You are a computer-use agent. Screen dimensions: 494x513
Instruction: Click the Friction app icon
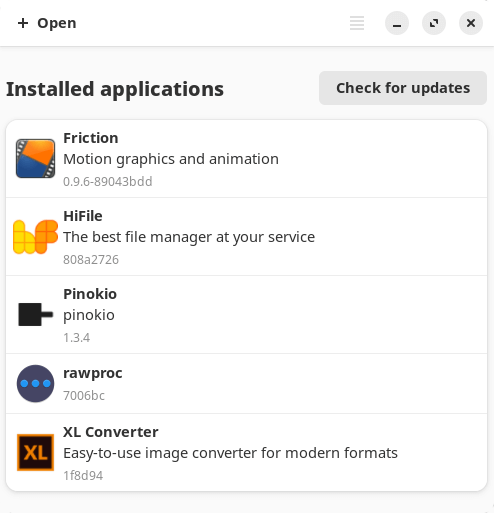pos(35,159)
